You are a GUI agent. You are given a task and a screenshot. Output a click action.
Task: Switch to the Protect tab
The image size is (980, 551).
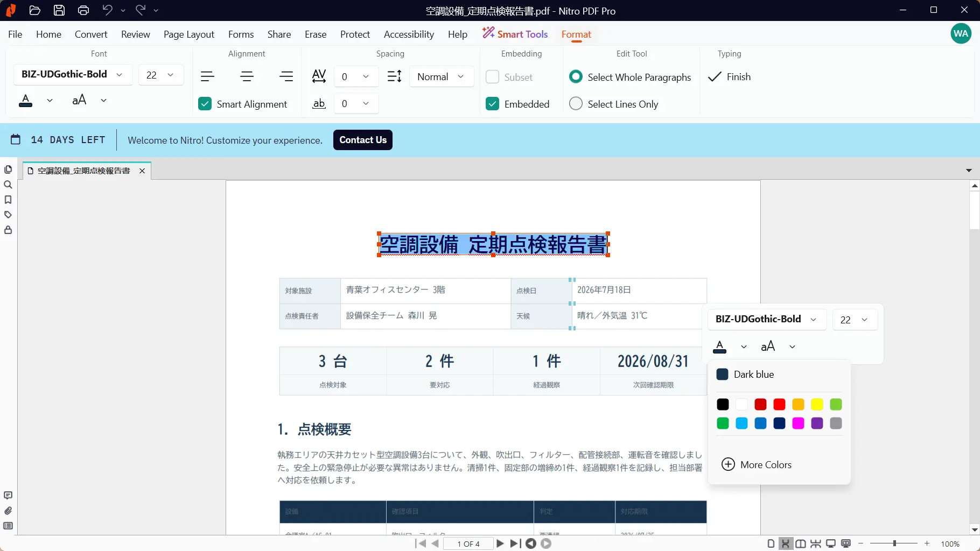[x=355, y=34]
